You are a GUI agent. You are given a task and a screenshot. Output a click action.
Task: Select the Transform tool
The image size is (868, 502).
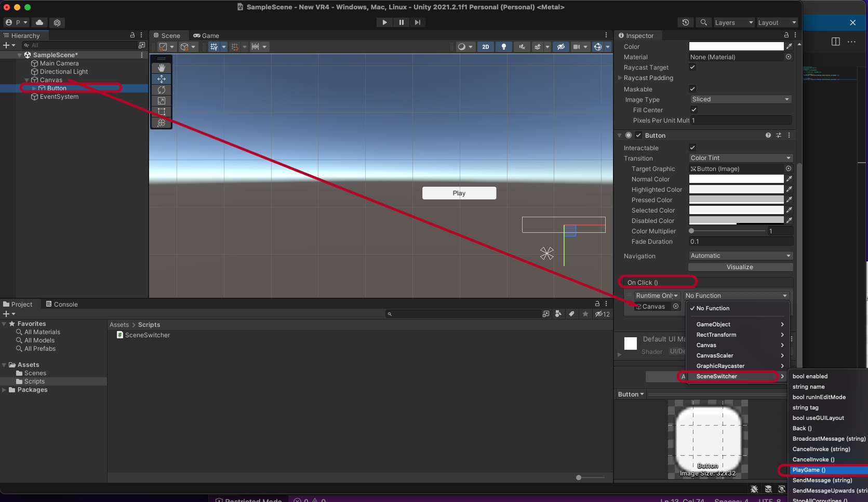tap(162, 123)
